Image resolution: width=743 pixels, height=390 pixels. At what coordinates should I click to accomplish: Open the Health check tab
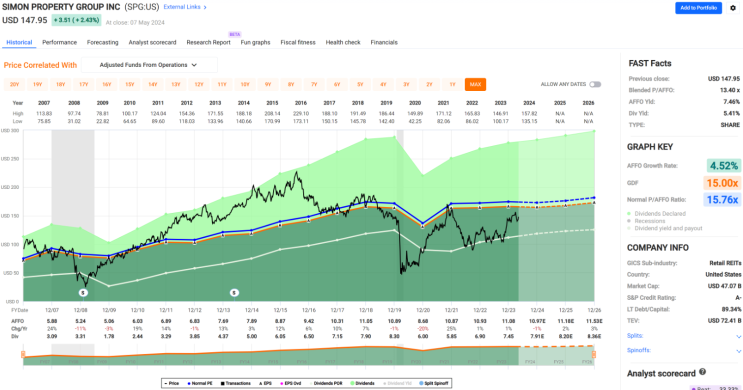tap(343, 42)
